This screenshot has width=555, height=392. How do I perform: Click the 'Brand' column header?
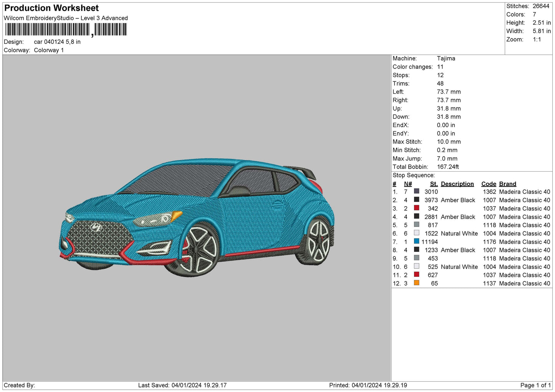(508, 184)
